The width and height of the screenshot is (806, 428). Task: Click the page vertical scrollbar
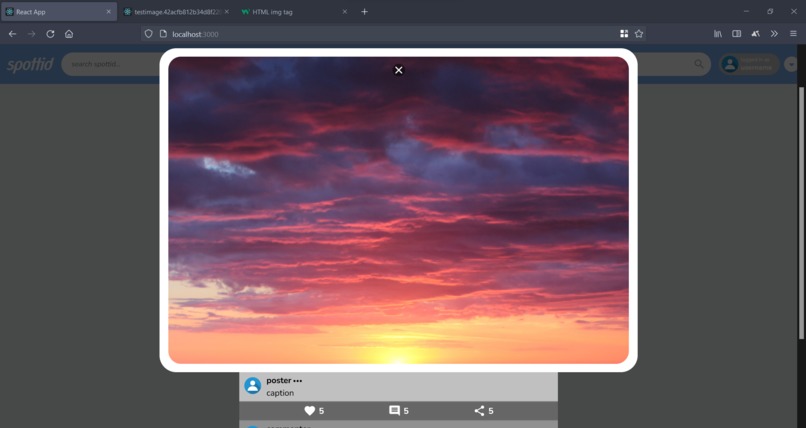pyautogui.click(x=801, y=213)
